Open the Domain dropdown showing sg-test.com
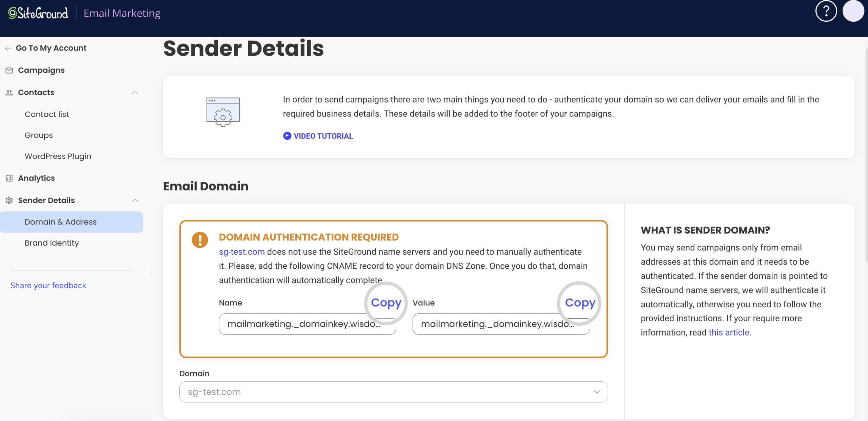Viewport: 868px width, 421px height. 393,392
